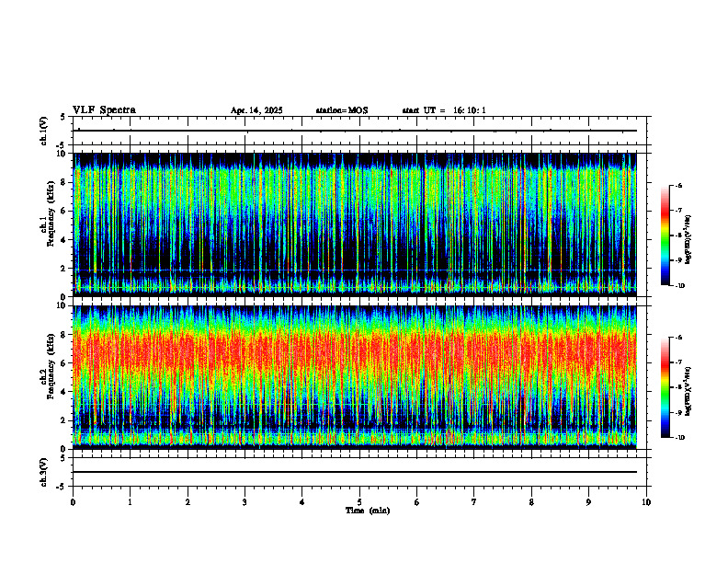The height and width of the screenshot is (563, 728).
Task: Click inside the ch.1 spectrogram panel
Action: [x=355, y=224]
